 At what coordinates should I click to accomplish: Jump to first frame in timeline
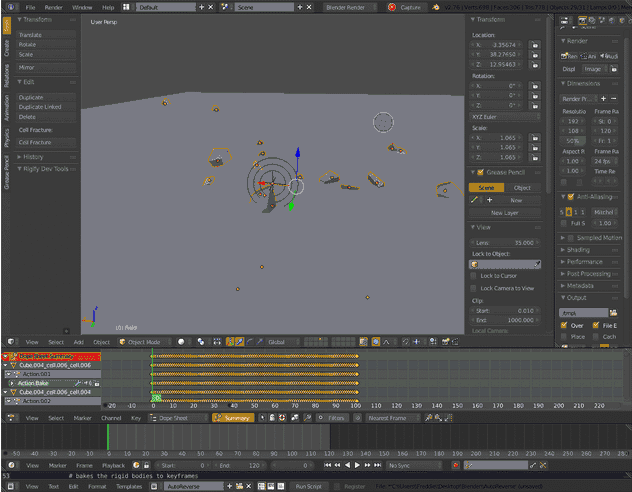327,465
